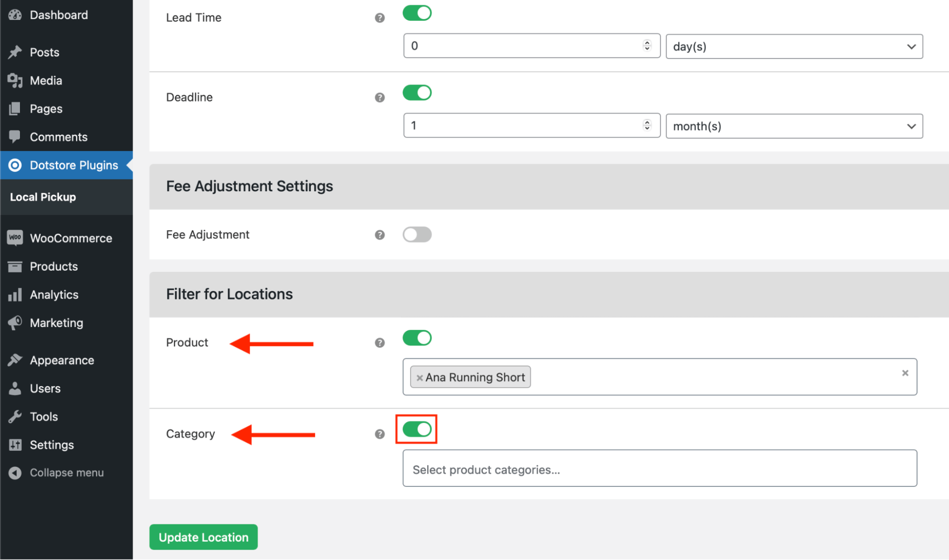The width and height of the screenshot is (949, 560).
Task: Open the Appearance paintbrush icon
Action: [x=15, y=360]
